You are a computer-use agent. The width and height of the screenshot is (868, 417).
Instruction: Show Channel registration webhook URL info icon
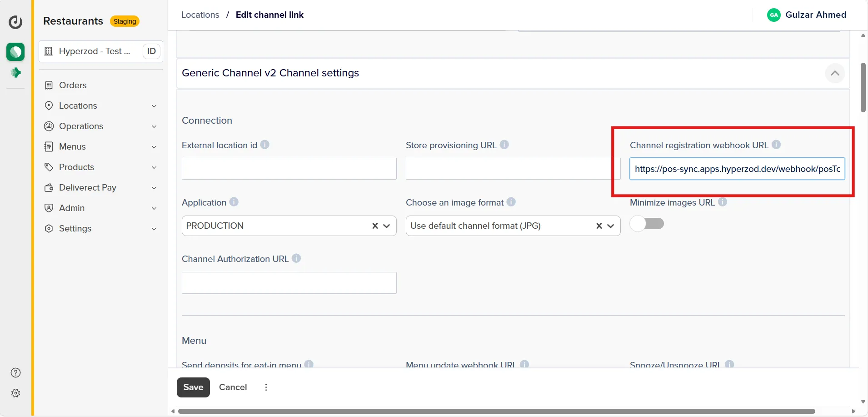(776, 145)
